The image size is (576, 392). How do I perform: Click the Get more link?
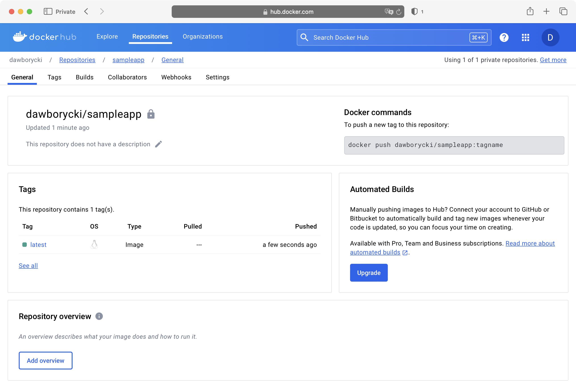(x=553, y=60)
